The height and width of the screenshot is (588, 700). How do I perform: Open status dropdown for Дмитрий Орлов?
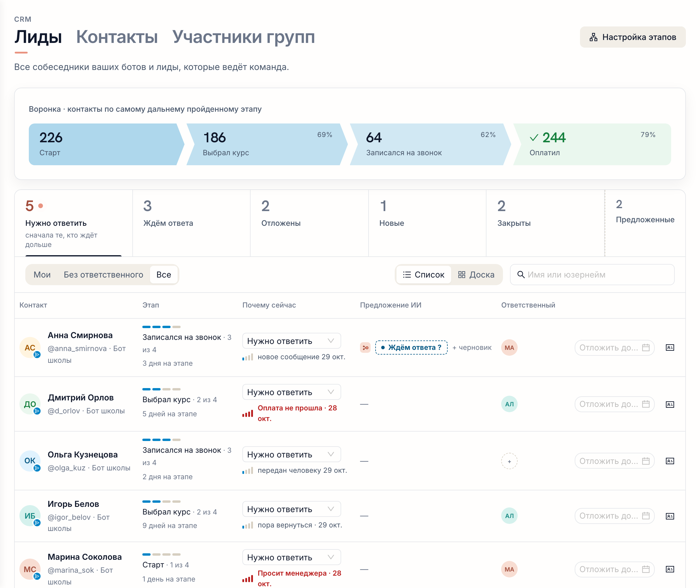(291, 392)
